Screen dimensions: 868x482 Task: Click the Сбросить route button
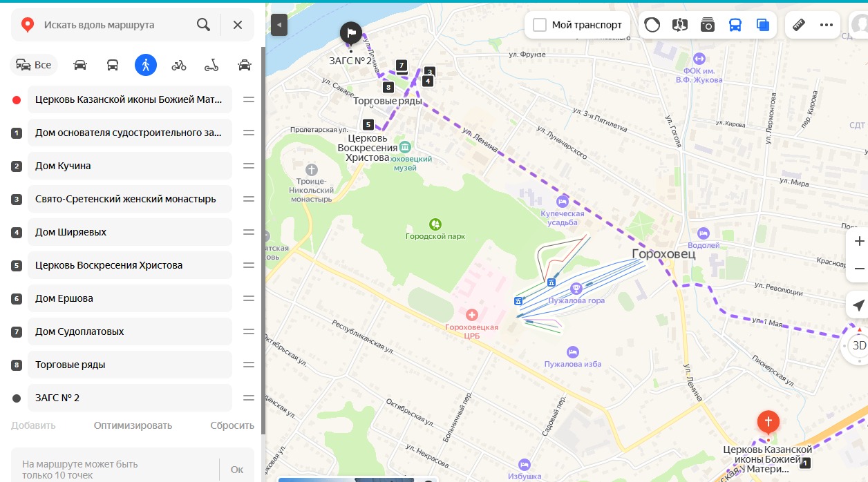[x=232, y=425]
